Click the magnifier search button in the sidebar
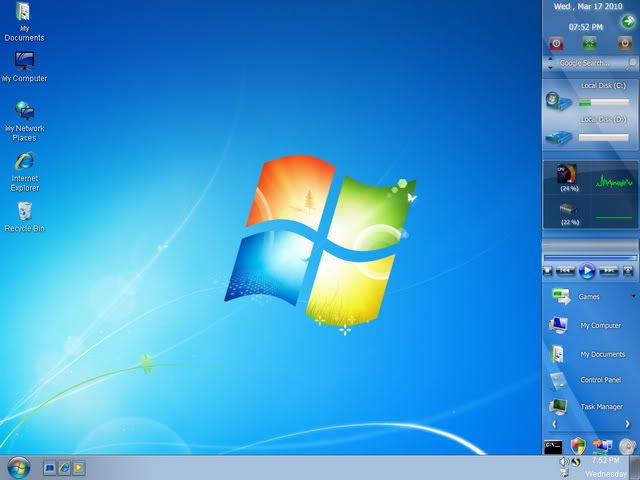 point(633,62)
